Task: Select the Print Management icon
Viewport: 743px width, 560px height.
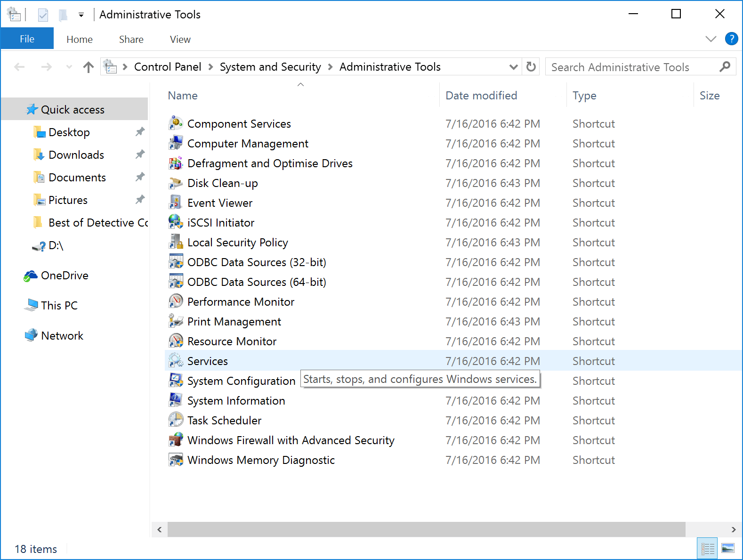Action: click(x=176, y=321)
